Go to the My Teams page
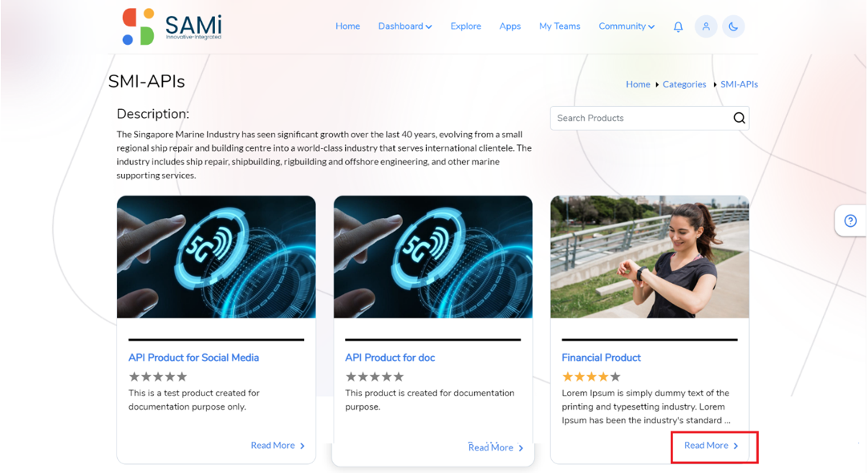The image size is (868, 473). [560, 26]
